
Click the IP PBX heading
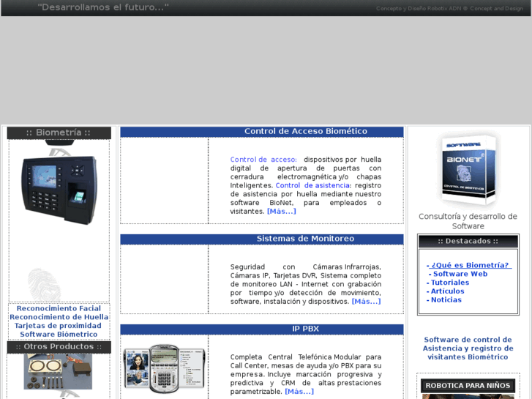[305, 329]
